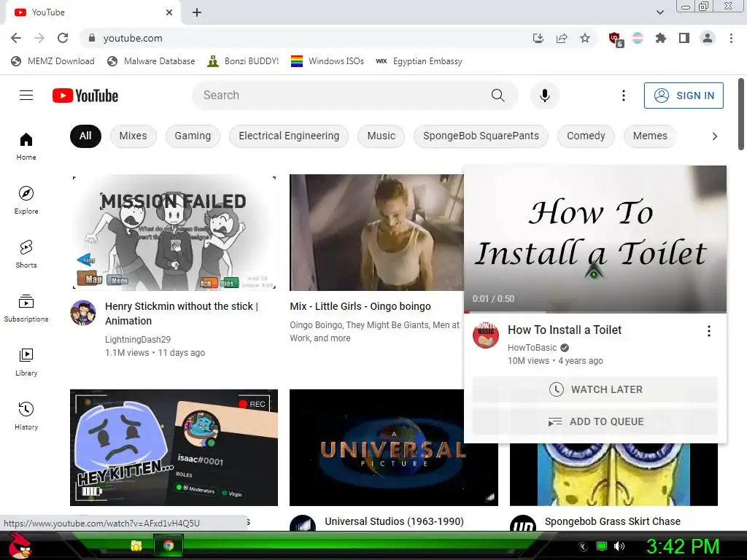Go forward in the browser
This screenshot has width=747, height=560.
(x=39, y=38)
